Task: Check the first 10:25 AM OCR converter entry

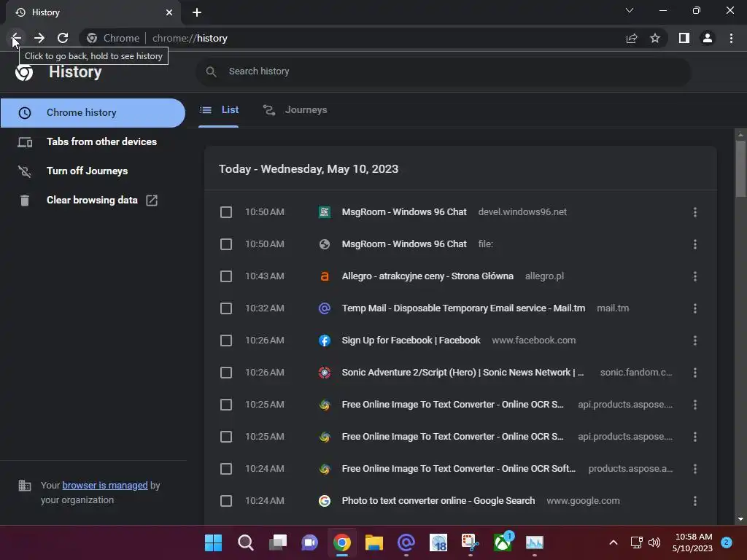Action: [x=226, y=405]
